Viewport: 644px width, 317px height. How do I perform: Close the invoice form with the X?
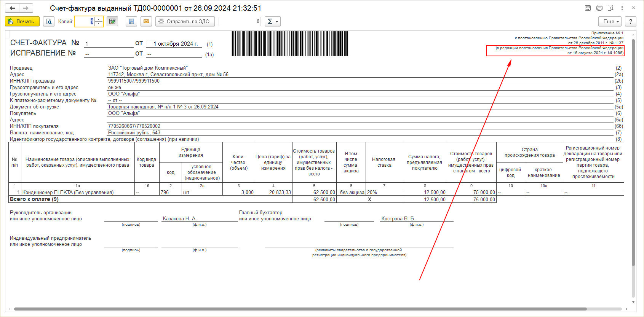(x=633, y=8)
